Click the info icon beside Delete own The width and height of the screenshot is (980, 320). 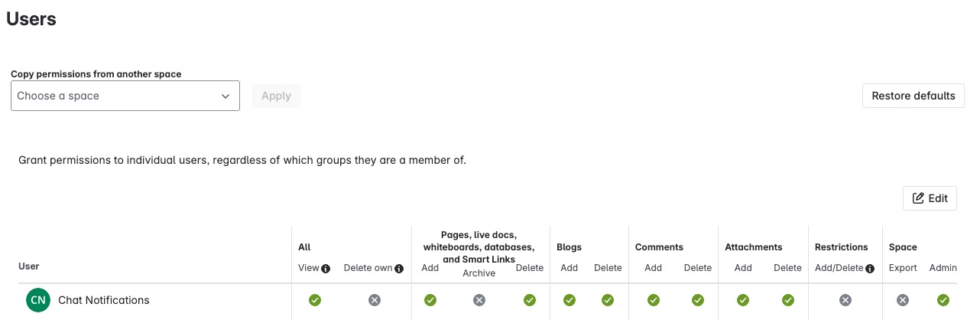click(x=399, y=269)
